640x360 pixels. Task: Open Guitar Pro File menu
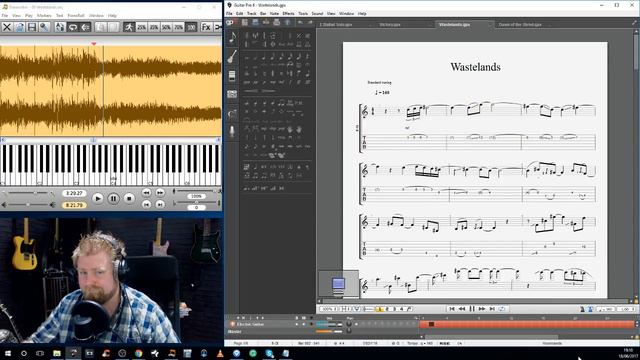coord(229,13)
